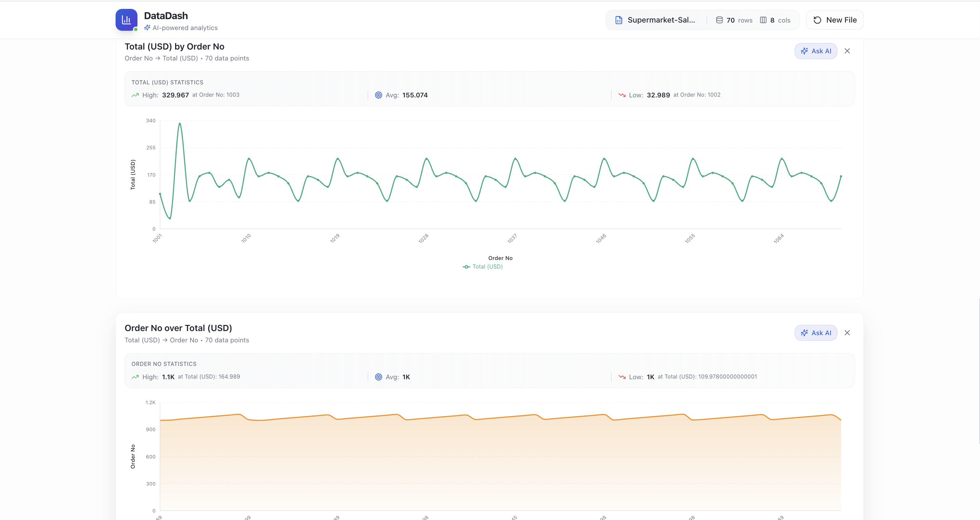Click the circular reset icon on New File button
The image size is (980, 520).
coord(817,20)
